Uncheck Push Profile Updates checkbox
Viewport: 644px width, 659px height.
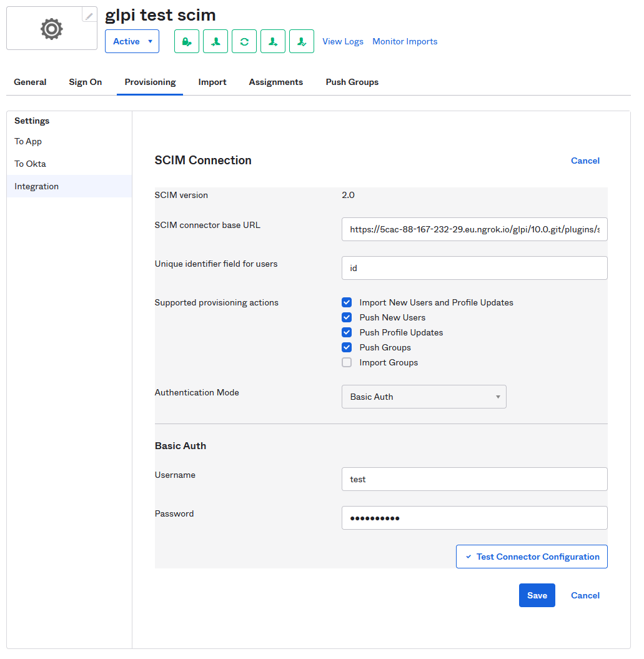pyautogui.click(x=347, y=332)
